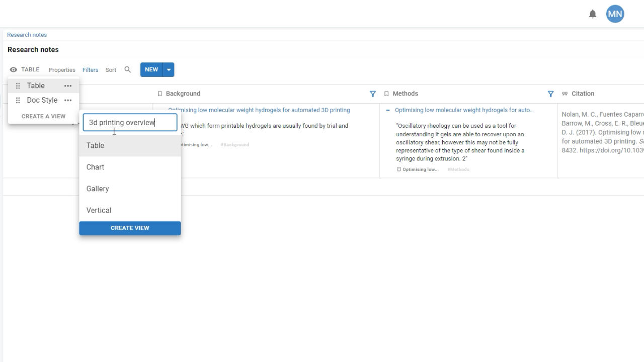Screen dimensions: 644x362
Task: Click the quotation mark icon beside Citation header
Action: (x=566, y=94)
